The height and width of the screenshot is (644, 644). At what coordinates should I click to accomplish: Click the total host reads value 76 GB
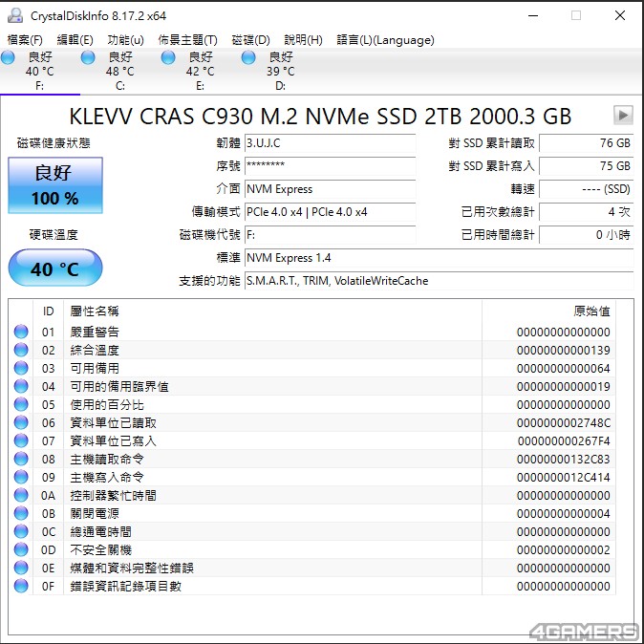coord(586,143)
